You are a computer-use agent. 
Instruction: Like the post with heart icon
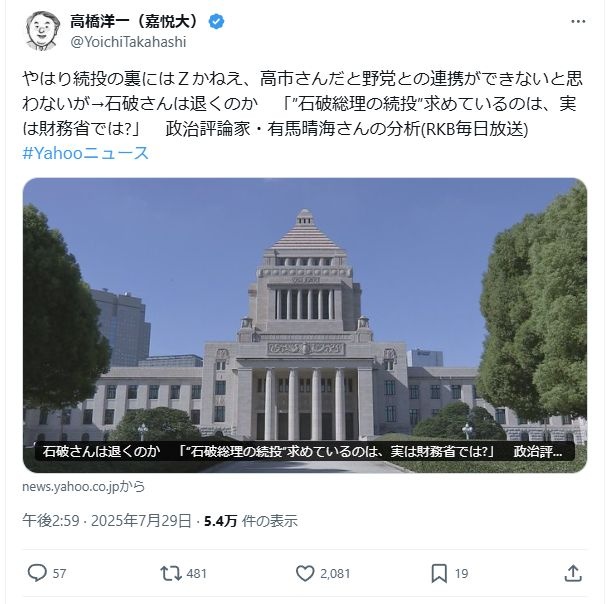tap(305, 573)
